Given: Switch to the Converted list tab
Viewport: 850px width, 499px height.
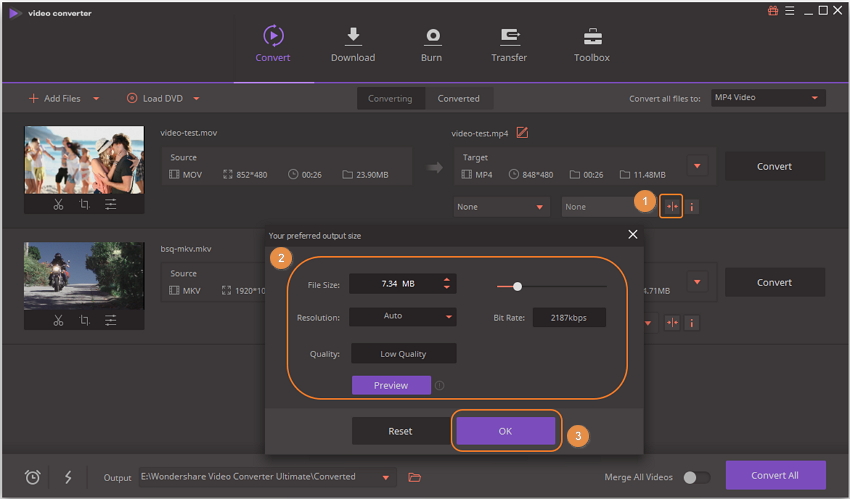Looking at the screenshot, I should [x=459, y=99].
